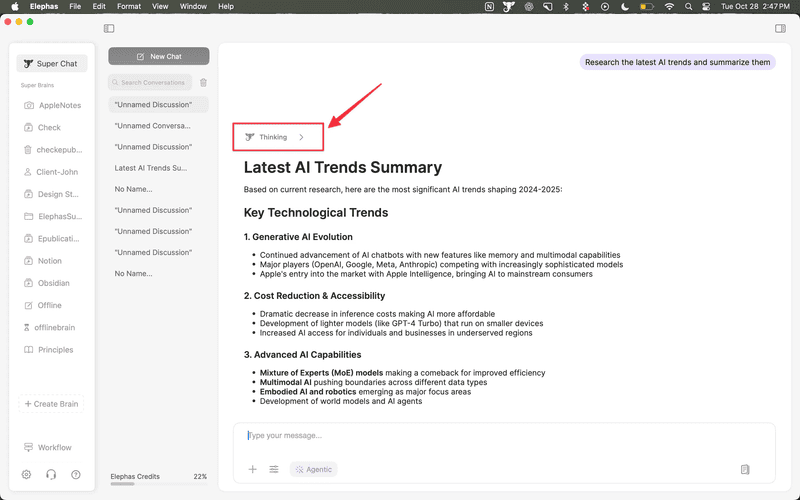Toggle the left sidebar panel icon
This screenshot has width=800, height=500.
point(109,28)
